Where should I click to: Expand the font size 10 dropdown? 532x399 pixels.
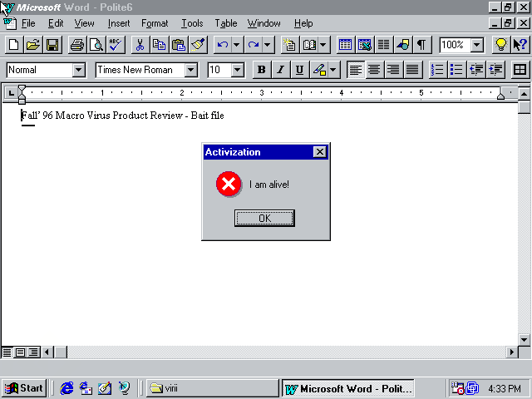tap(238, 70)
